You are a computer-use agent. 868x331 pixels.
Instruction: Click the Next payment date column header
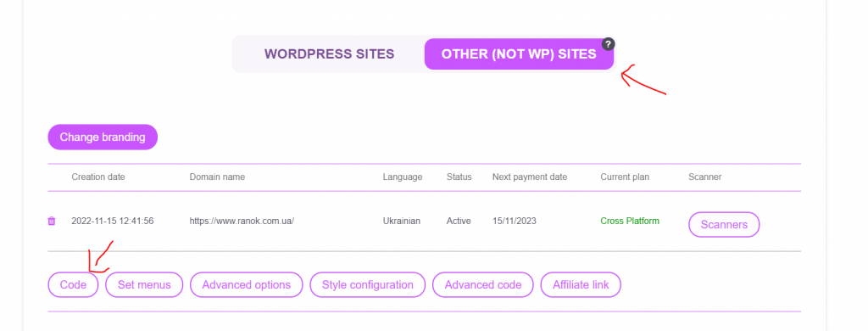click(530, 177)
